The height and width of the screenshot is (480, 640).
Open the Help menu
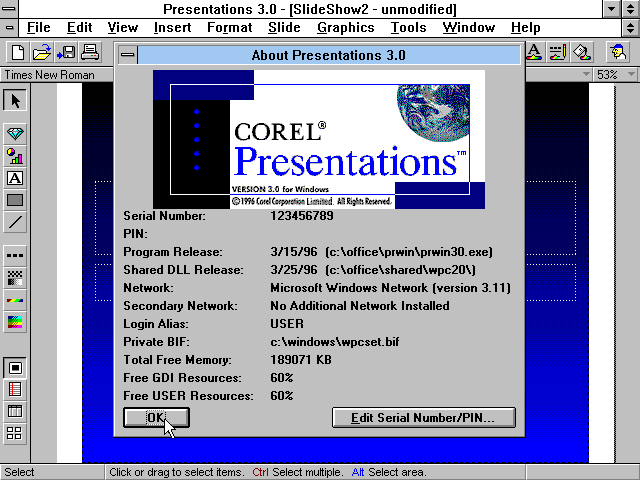(525, 27)
